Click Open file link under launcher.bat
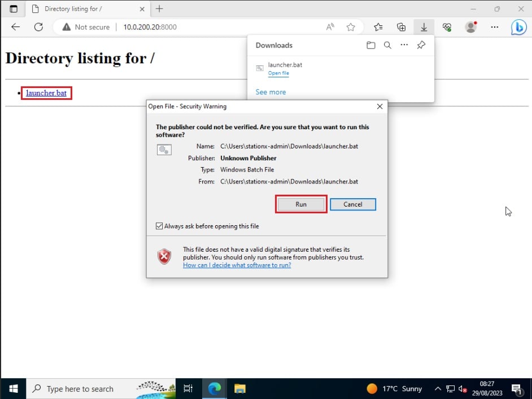The height and width of the screenshot is (399, 532). coord(278,73)
